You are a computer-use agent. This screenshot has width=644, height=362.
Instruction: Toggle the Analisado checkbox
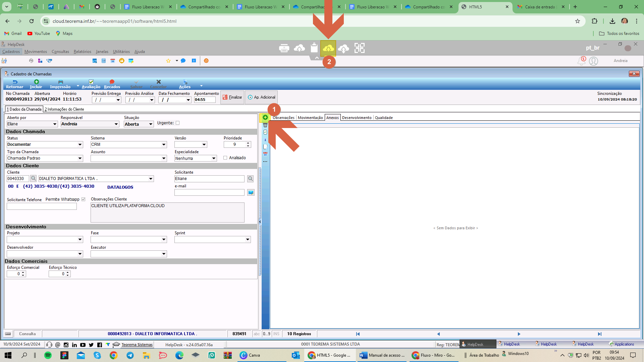click(x=225, y=158)
